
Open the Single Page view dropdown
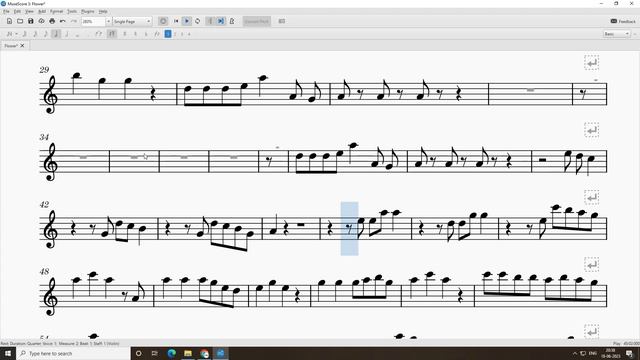tap(132, 21)
